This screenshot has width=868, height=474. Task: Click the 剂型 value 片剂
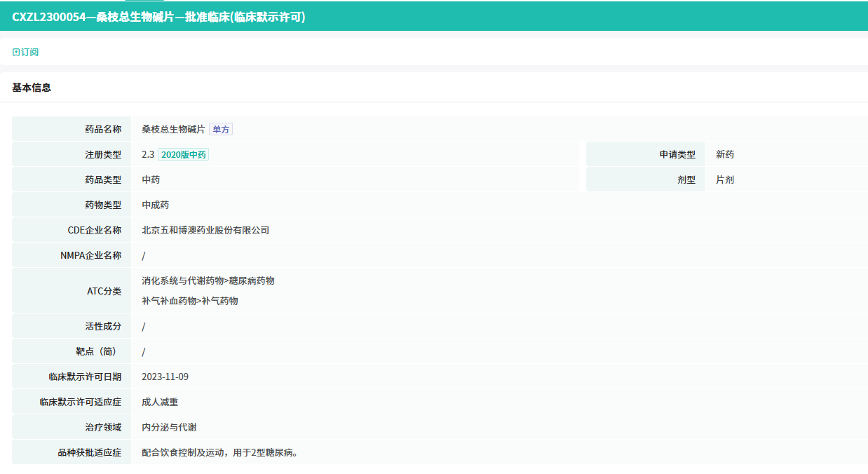coord(725,180)
